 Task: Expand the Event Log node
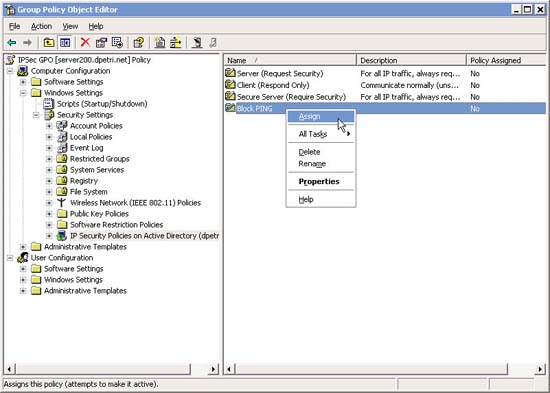pos(49,148)
